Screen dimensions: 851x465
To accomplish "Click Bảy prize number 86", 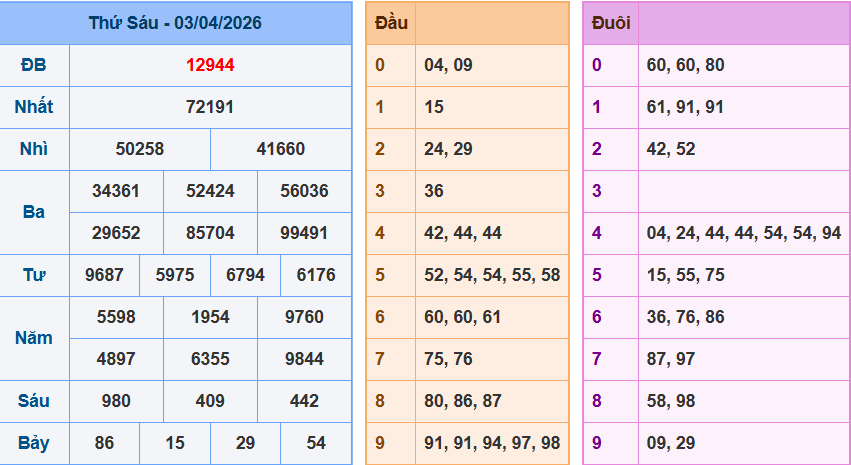I will [104, 443].
